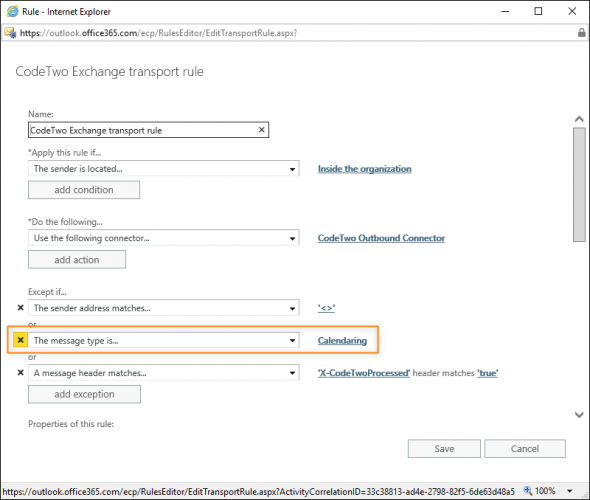
Task: Open the zoom level dropdown arrow
Action: (x=570, y=491)
